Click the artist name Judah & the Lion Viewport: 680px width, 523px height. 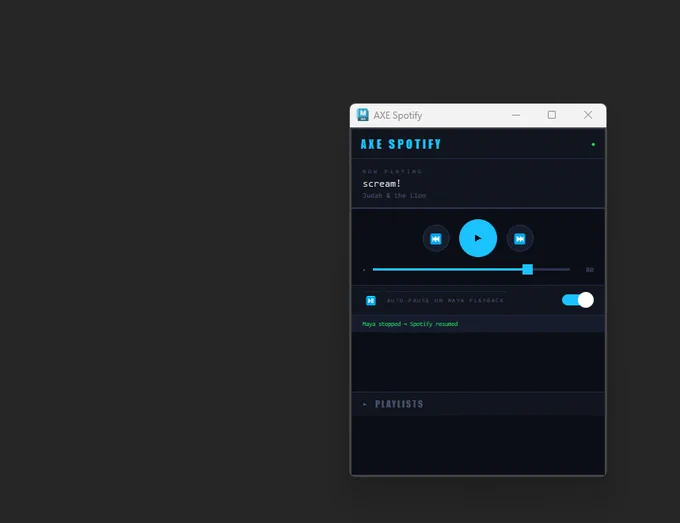click(x=394, y=196)
